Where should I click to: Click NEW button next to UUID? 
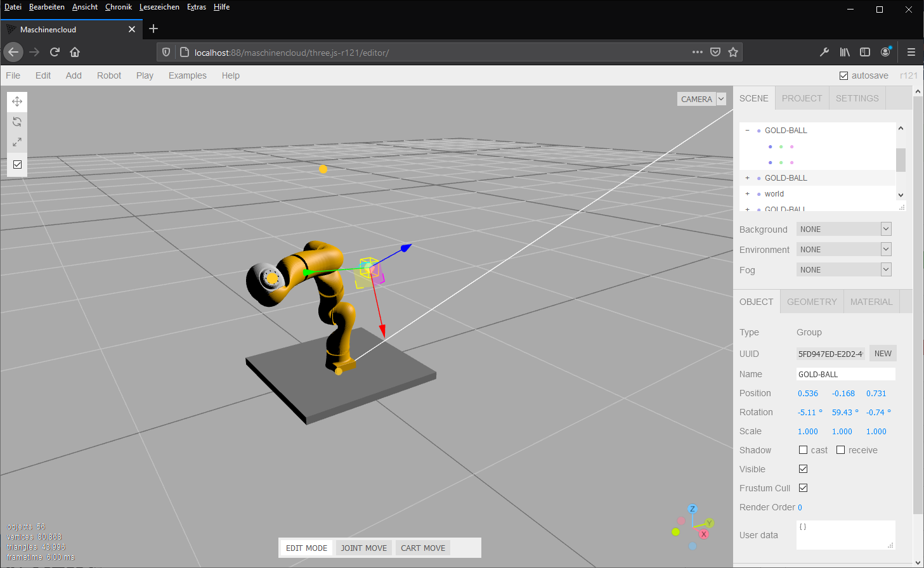point(882,354)
